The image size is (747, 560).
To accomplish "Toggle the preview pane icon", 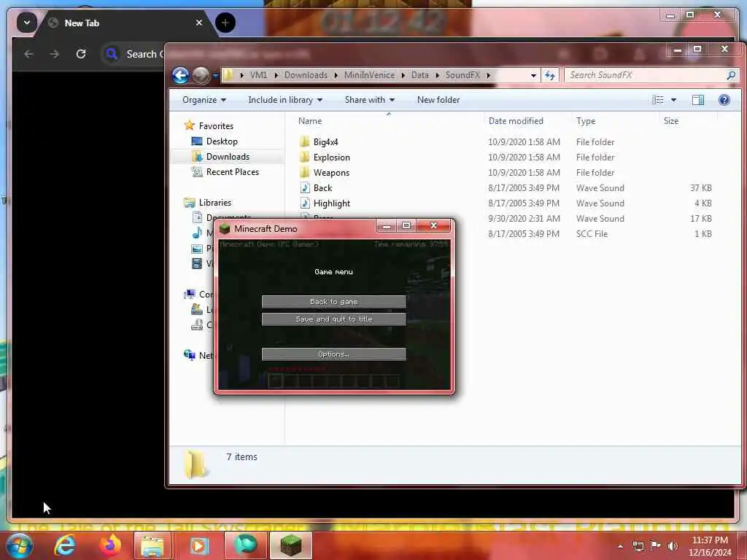I will click(698, 100).
